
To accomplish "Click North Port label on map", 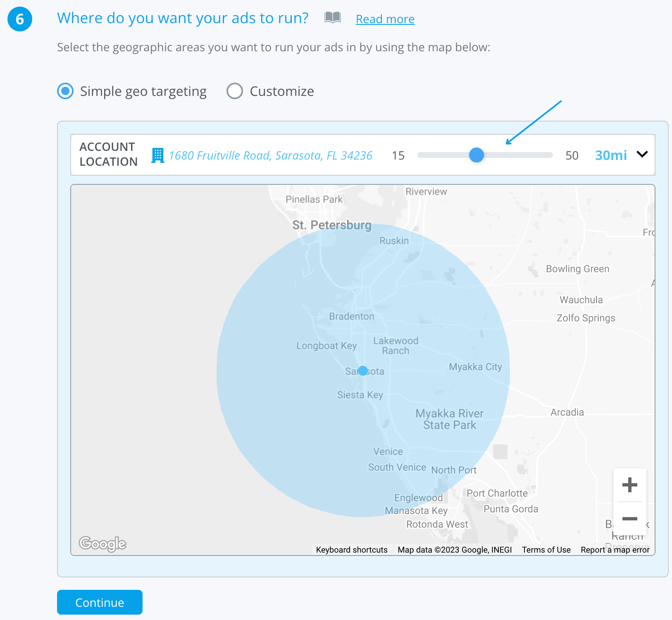I will click(454, 470).
